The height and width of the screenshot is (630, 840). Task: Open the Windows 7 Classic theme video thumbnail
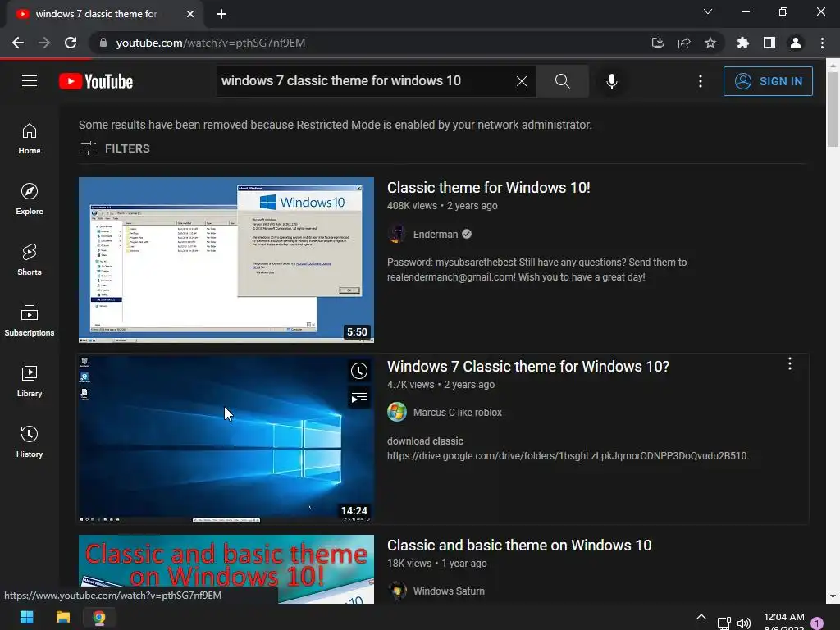[x=226, y=439]
